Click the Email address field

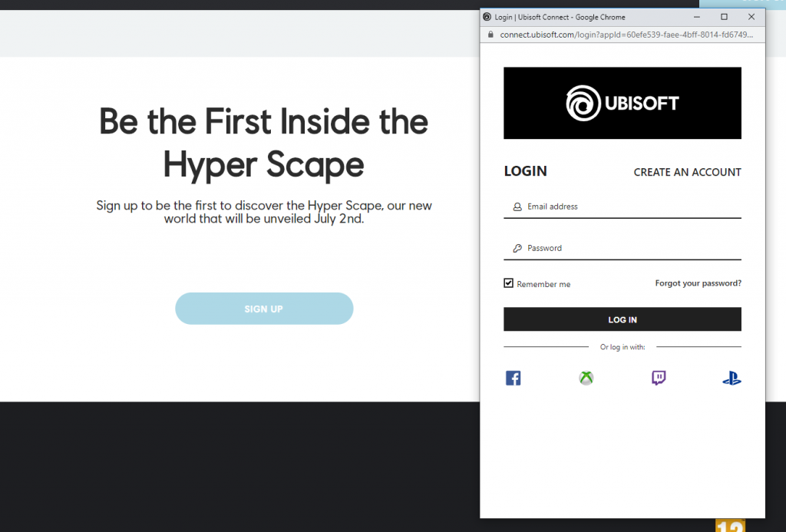622,207
